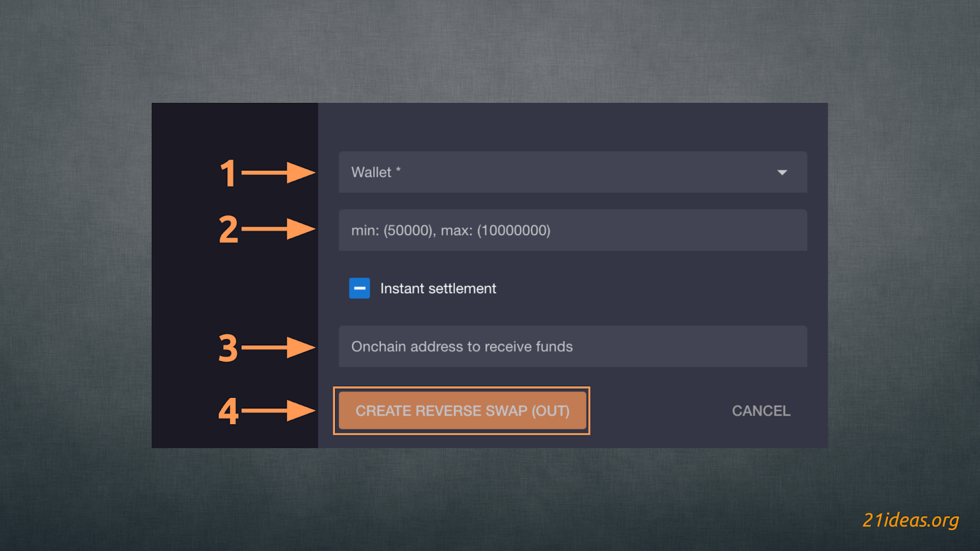
Task: Click the orange highlight border around swap button
Action: tap(462, 388)
